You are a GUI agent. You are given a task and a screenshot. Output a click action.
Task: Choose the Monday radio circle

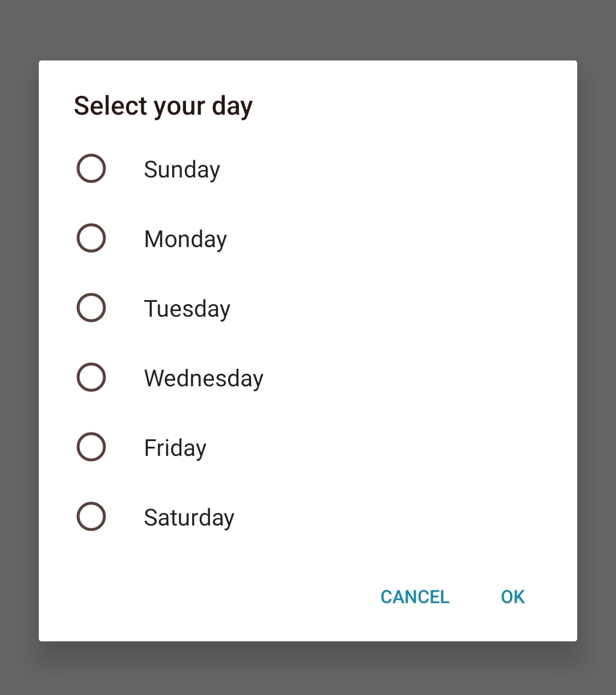pyautogui.click(x=91, y=238)
